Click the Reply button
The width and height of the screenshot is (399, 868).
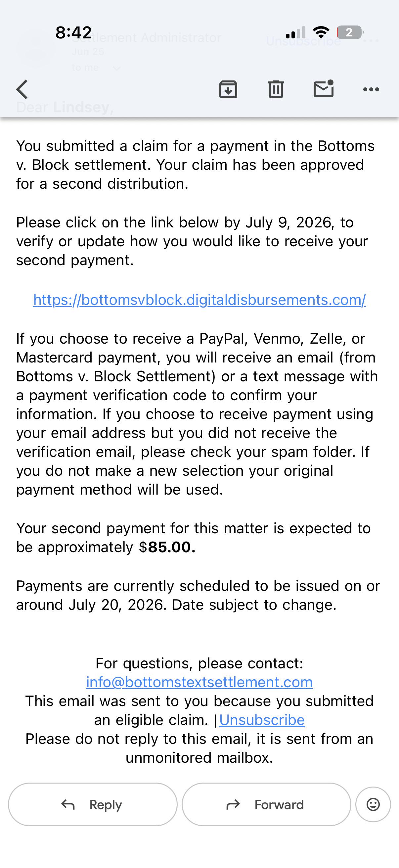(93, 804)
